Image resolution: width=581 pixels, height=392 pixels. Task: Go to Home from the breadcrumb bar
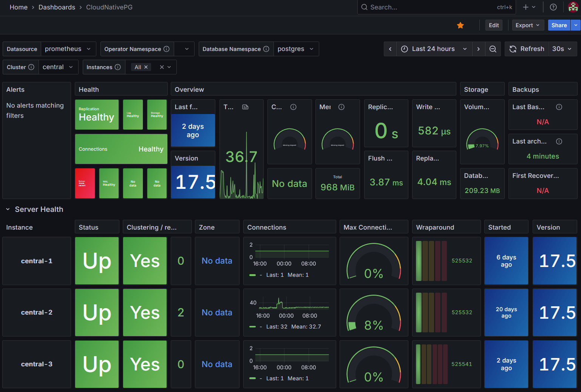click(x=19, y=7)
